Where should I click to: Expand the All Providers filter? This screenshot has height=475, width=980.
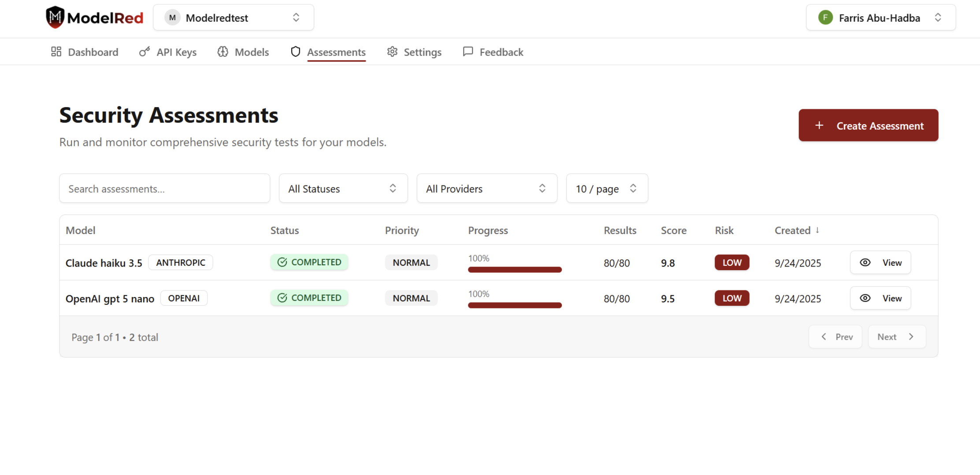click(486, 189)
